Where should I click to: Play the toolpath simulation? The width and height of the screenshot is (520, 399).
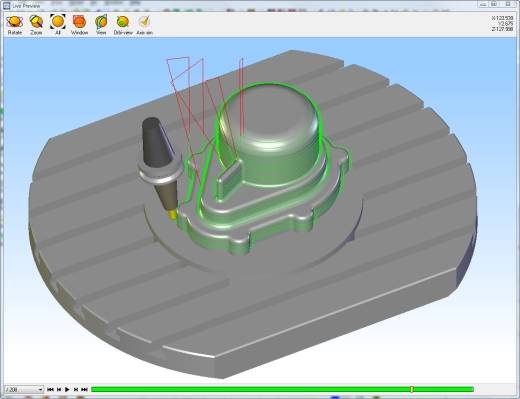tap(67, 389)
